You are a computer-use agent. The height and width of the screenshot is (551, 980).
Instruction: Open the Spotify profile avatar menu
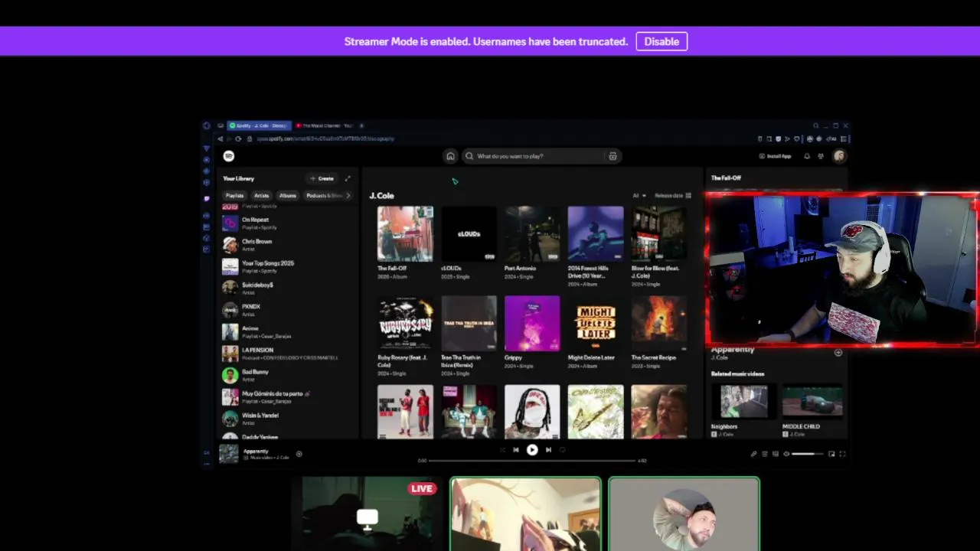(x=839, y=156)
